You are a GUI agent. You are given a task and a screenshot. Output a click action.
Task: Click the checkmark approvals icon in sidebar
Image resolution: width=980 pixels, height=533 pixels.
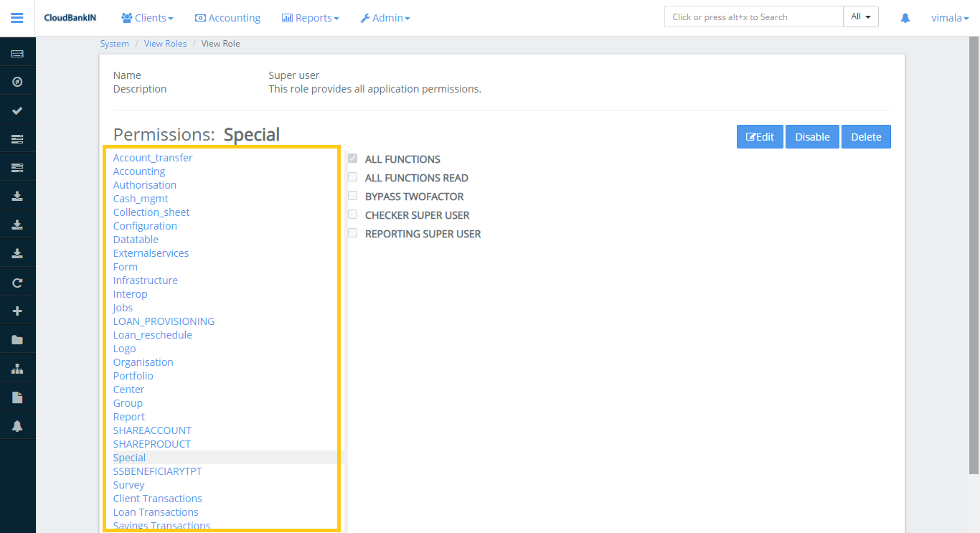(x=17, y=109)
